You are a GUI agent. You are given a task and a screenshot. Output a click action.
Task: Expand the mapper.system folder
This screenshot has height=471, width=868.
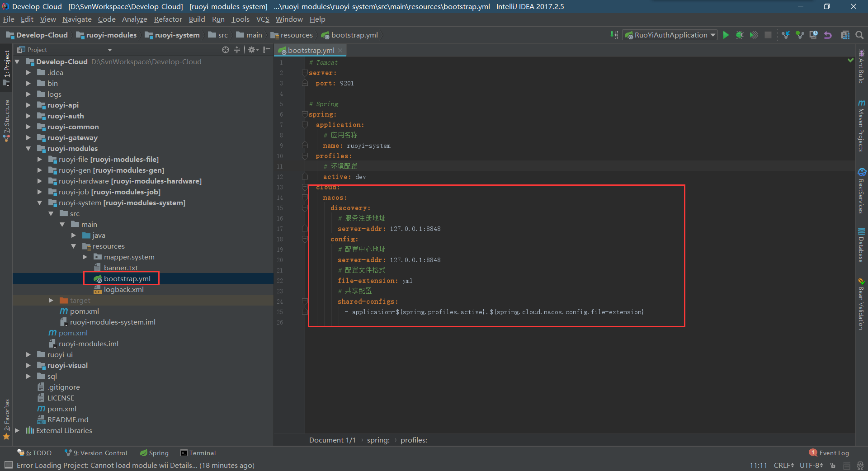tap(85, 257)
